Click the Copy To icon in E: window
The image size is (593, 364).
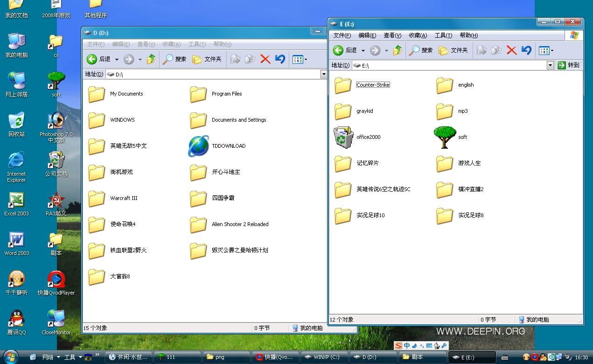click(496, 50)
